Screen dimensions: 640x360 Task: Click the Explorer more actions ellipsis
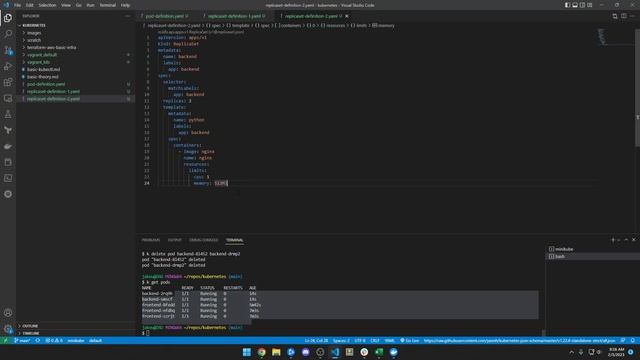(x=128, y=16)
